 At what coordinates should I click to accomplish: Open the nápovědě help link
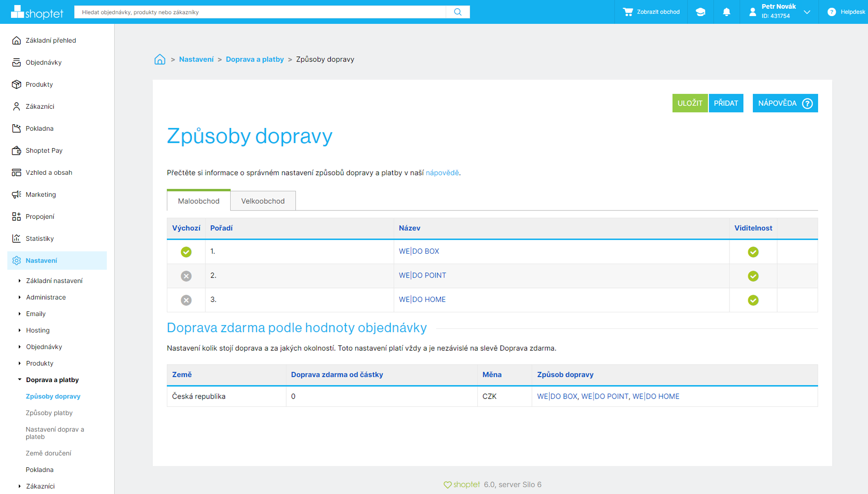(x=442, y=173)
